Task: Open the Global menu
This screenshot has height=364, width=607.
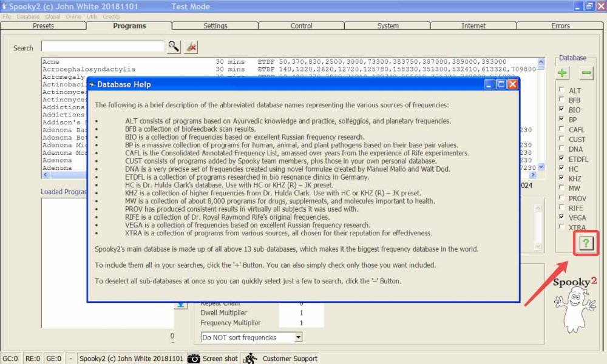Action: pyautogui.click(x=53, y=16)
